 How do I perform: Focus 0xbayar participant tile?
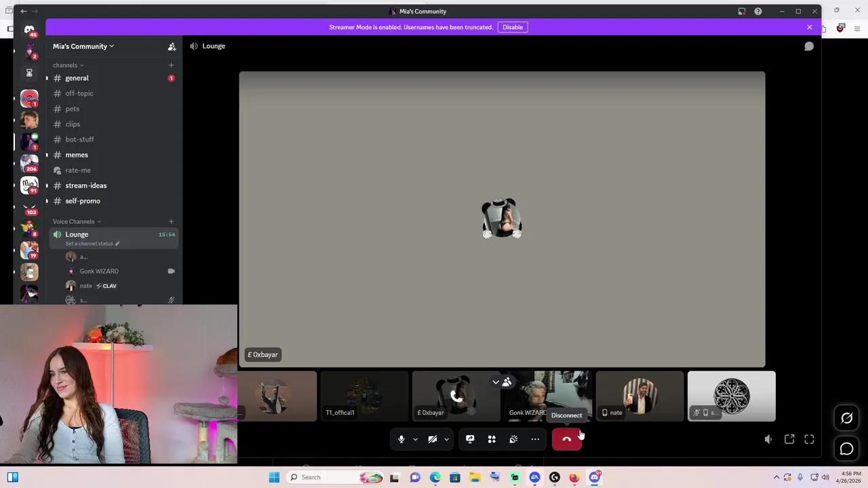(x=456, y=396)
